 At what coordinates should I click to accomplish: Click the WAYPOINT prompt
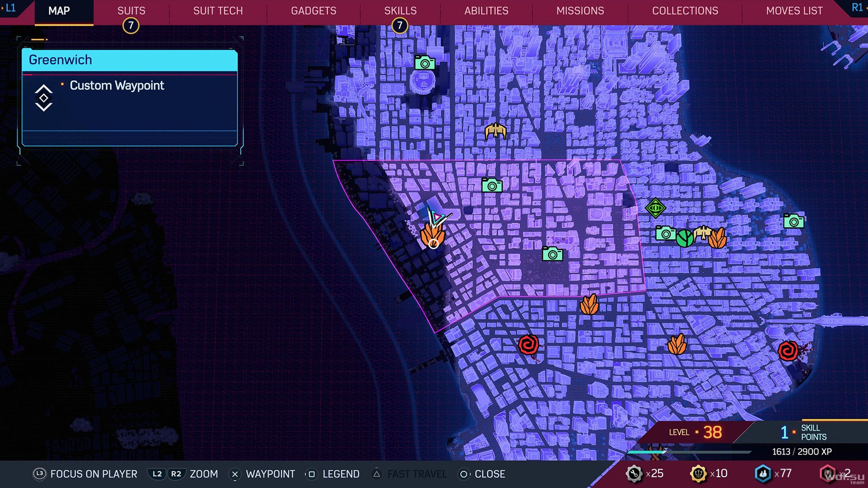point(262,474)
